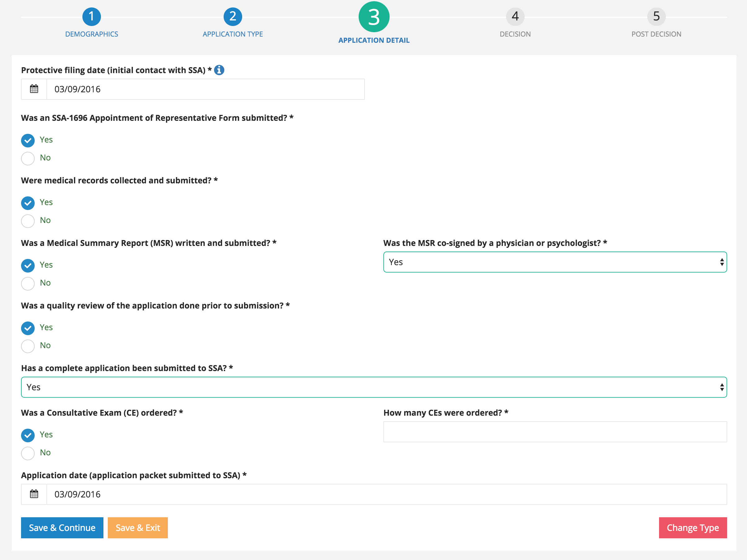Click the POST DECISION step label
The image size is (747, 560).
coord(656,34)
